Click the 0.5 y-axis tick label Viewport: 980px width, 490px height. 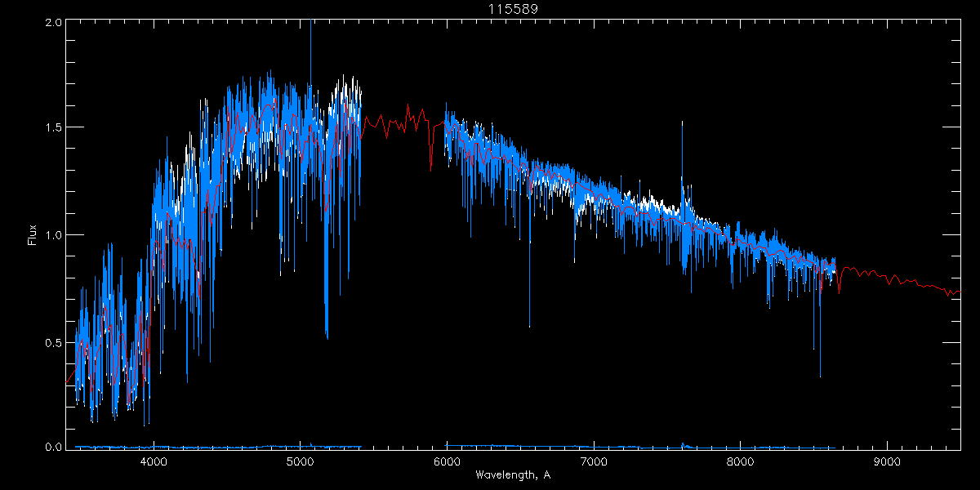(53, 342)
